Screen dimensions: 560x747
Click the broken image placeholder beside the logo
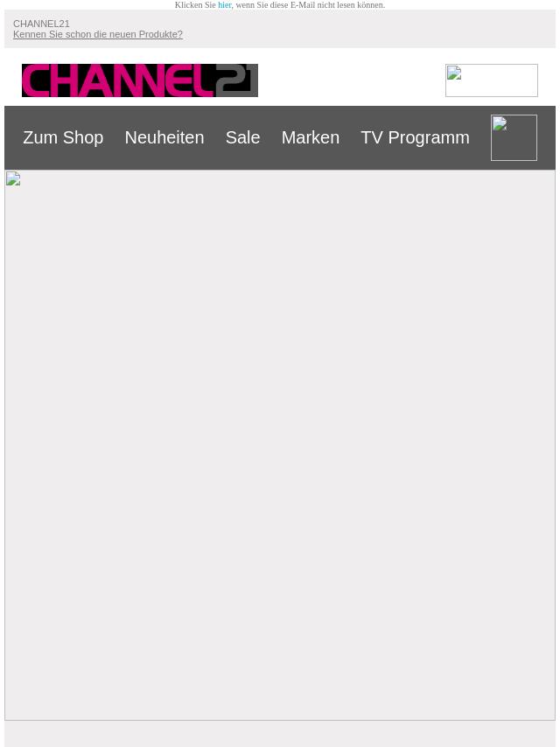(x=492, y=80)
